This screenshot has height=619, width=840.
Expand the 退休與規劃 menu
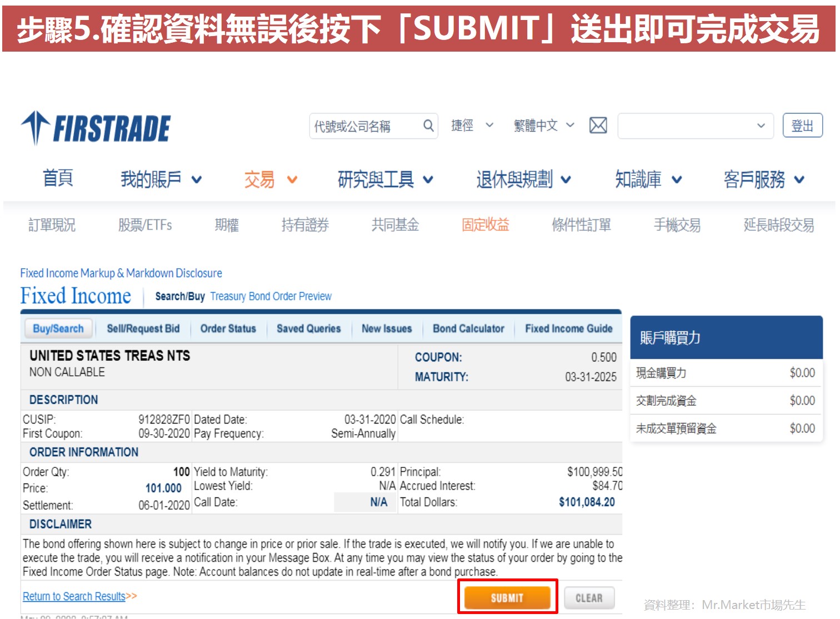(x=523, y=179)
